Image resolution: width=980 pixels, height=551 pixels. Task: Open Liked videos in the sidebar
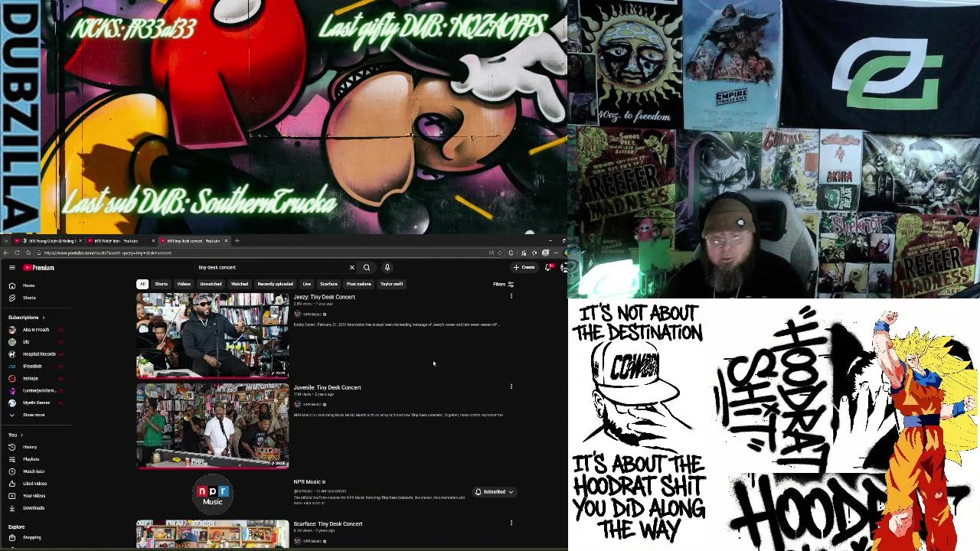(33, 484)
